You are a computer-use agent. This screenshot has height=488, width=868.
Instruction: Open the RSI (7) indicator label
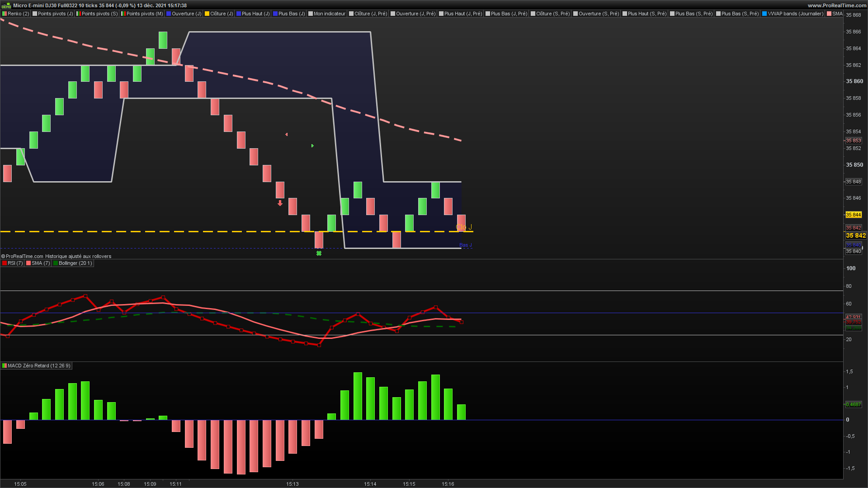coord(15,263)
